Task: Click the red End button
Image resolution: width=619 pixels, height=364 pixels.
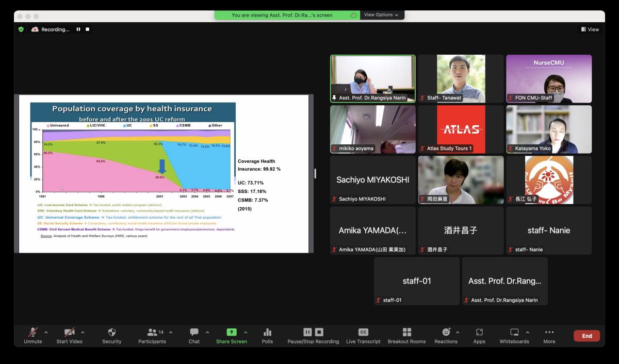Action: click(587, 336)
